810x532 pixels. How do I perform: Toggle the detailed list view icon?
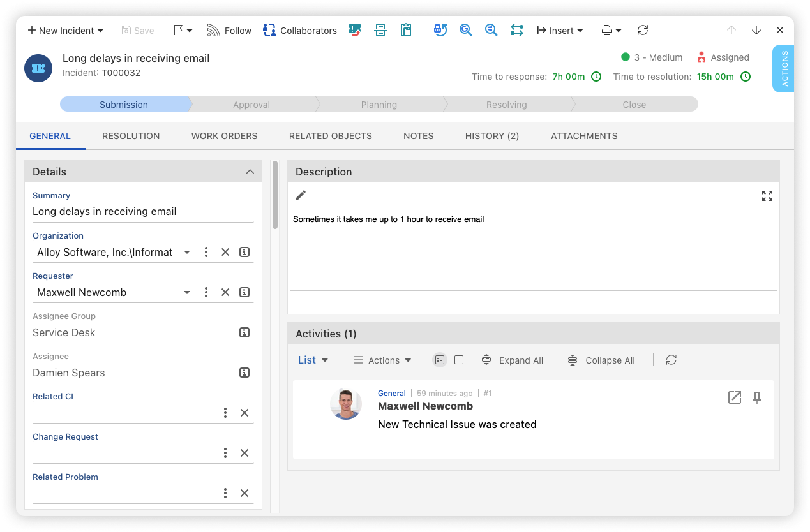click(440, 360)
